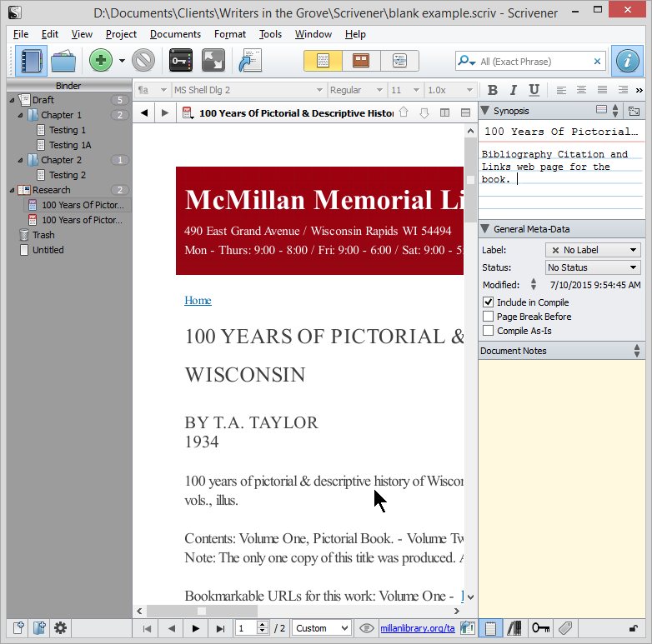The height and width of the screenshot is (644, 652).
Task: Click the green Add item button
Action: tap(101, 61)
